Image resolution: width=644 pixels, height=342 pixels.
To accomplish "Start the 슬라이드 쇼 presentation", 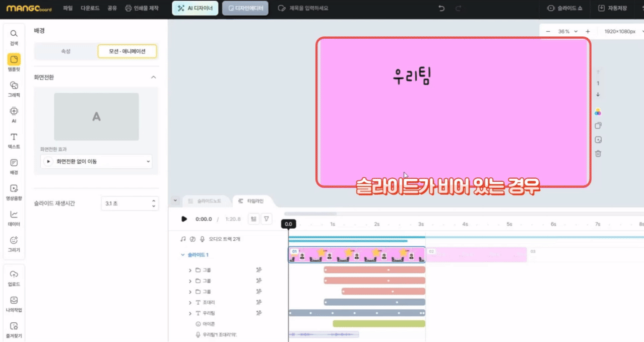I will pos(565,9).
